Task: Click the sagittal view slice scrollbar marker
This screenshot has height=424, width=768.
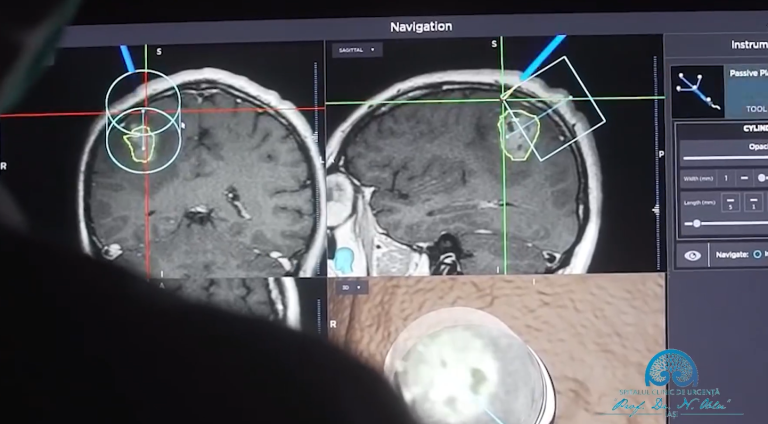Action: [x=655, y=211]
